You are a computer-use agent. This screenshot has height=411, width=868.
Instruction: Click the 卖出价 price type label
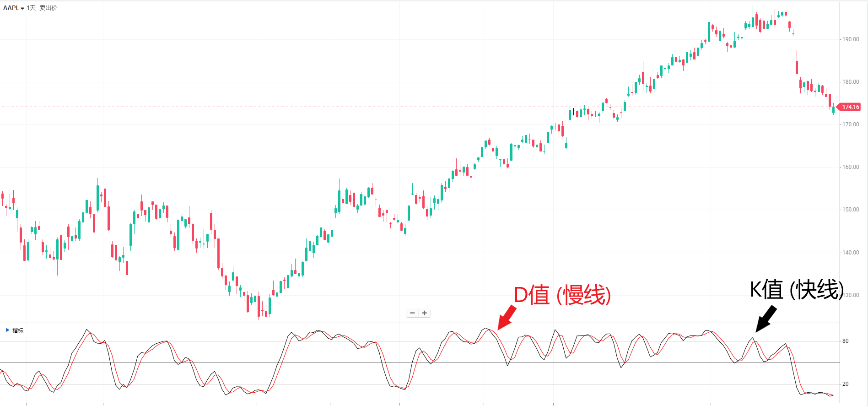tap(49, 8)
